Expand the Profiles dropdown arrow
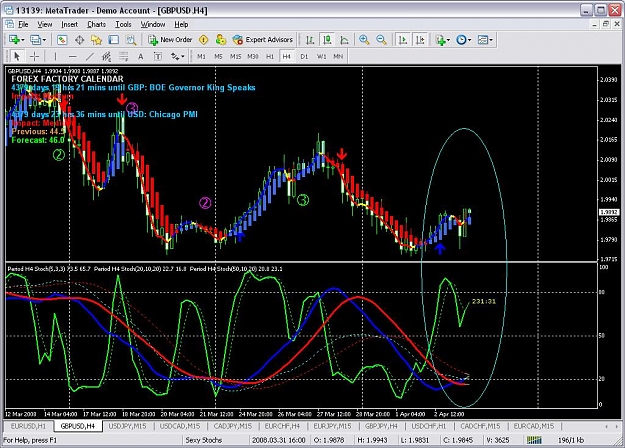Screen dimensions: 625x448 44,40
